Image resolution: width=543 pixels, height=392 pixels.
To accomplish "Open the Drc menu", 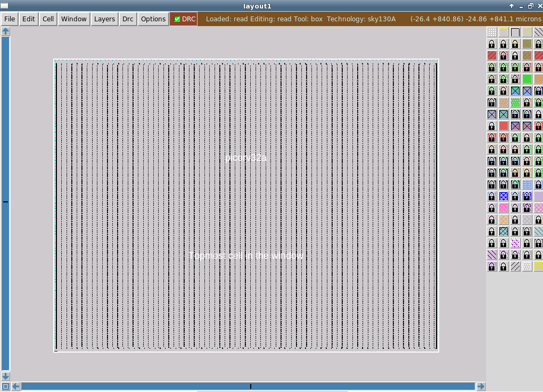I will coord(128,19).
